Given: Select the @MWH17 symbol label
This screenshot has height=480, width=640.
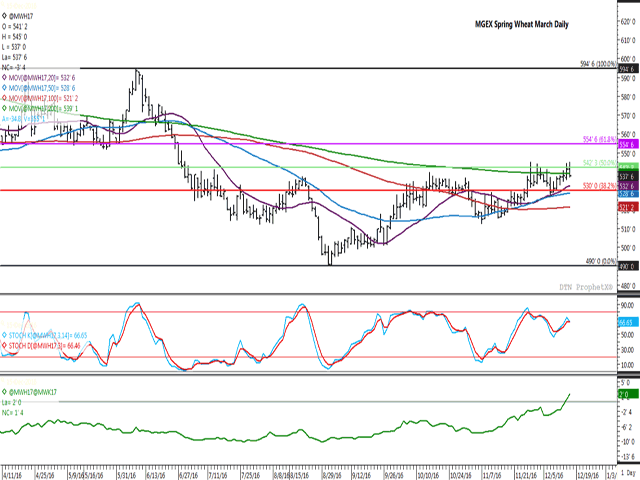Looking at the screenshot, I should click(x=21, y=16).
